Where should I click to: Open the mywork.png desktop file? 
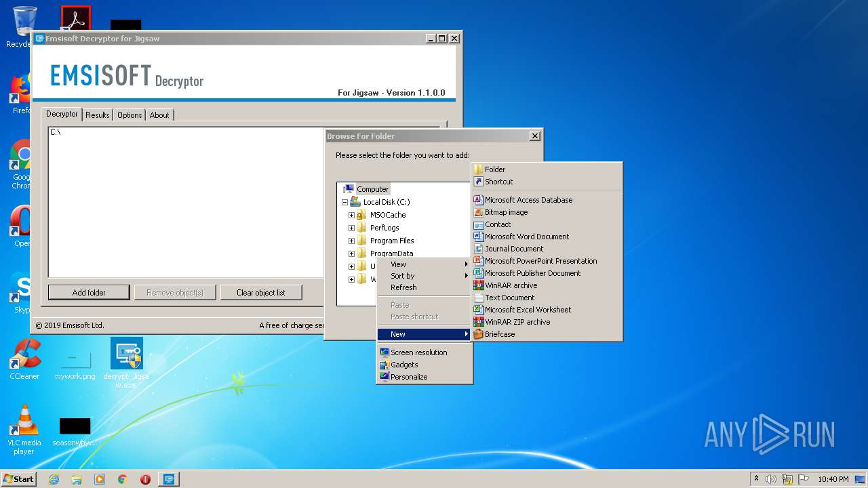point(75,363)
